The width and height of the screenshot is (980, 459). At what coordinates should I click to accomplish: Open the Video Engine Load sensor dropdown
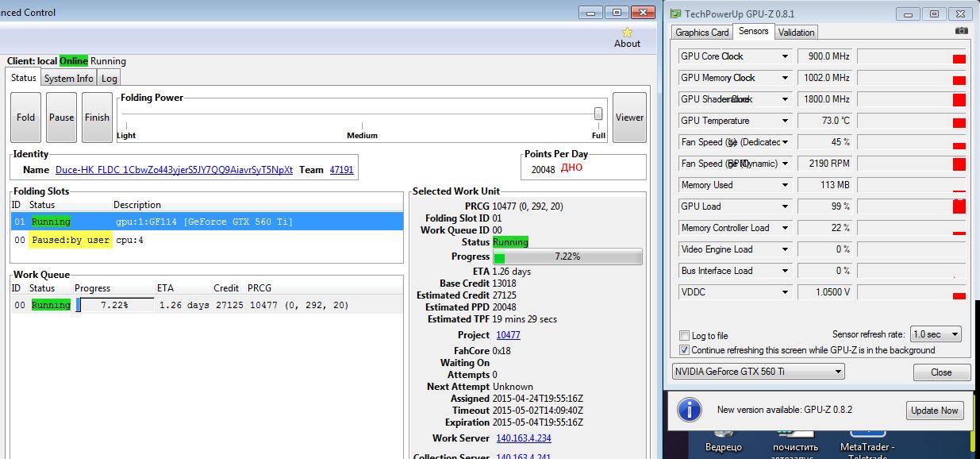(x=785, y=249)
